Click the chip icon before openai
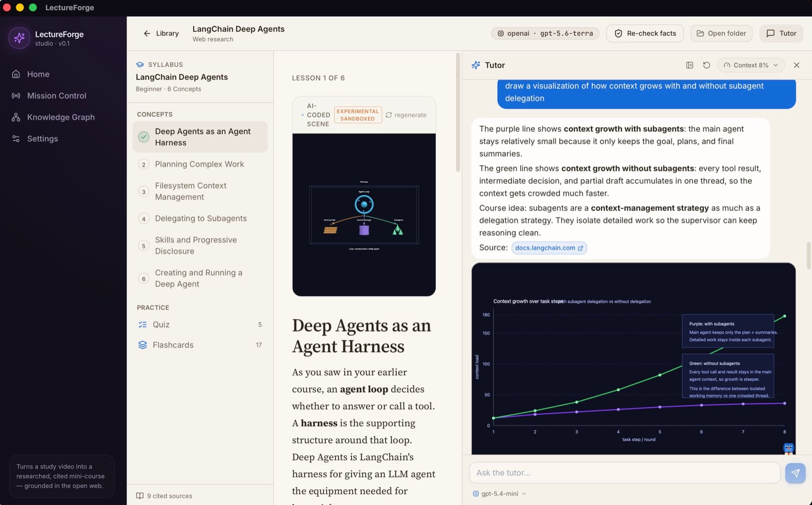 click(501, 33)
